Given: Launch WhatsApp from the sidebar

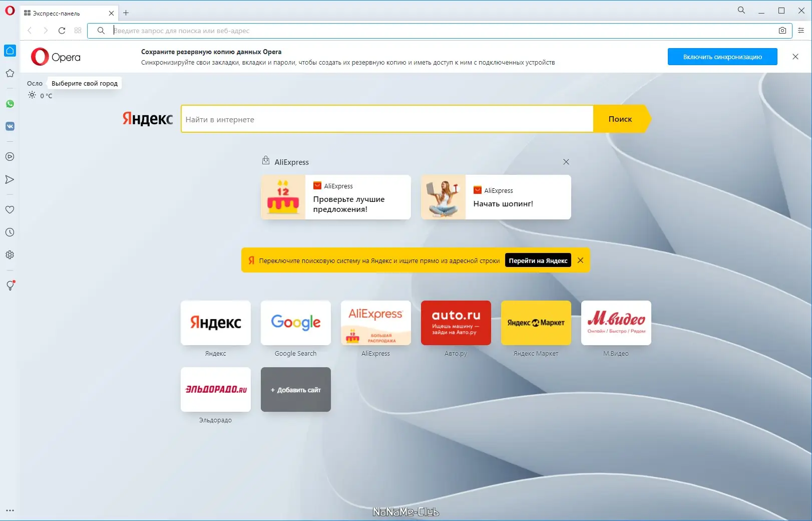Looking at the screenshot, I should click(x=10, y=104).
